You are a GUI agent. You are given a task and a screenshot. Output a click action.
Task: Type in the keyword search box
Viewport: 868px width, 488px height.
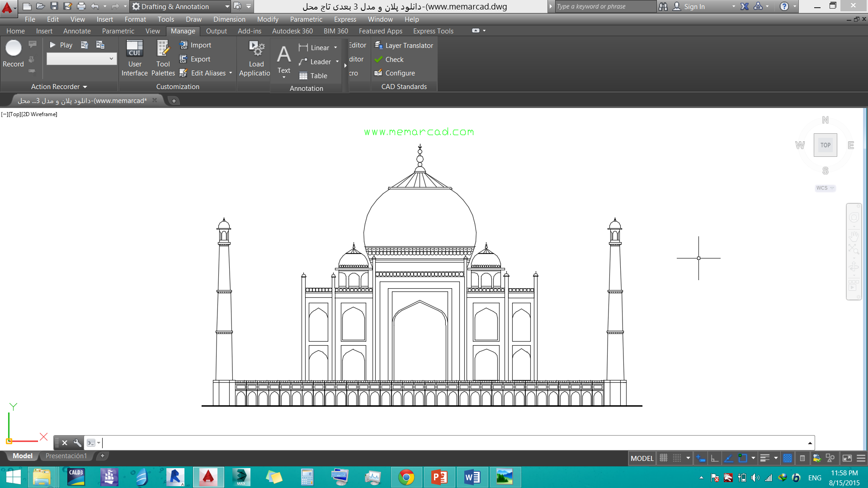coord(605,6)
